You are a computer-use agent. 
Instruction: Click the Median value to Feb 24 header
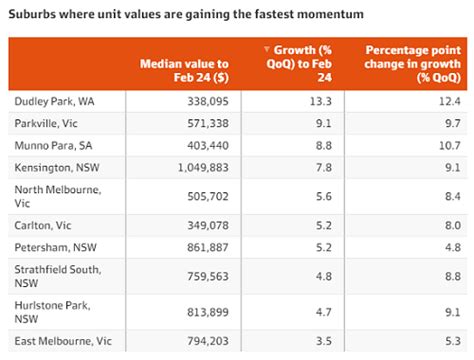(184, 70)
